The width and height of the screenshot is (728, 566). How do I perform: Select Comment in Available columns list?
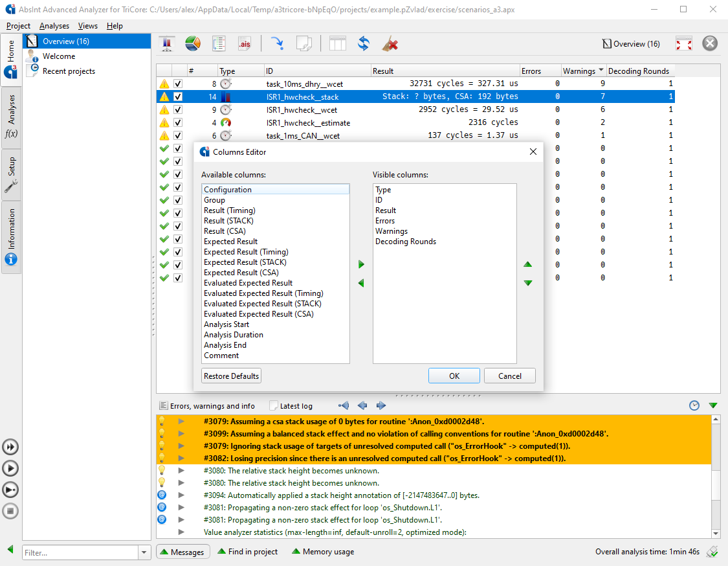[275, 356]
